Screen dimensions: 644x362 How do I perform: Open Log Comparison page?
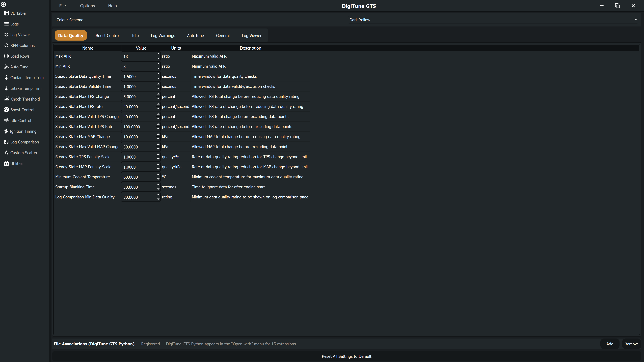coord(21,142)
